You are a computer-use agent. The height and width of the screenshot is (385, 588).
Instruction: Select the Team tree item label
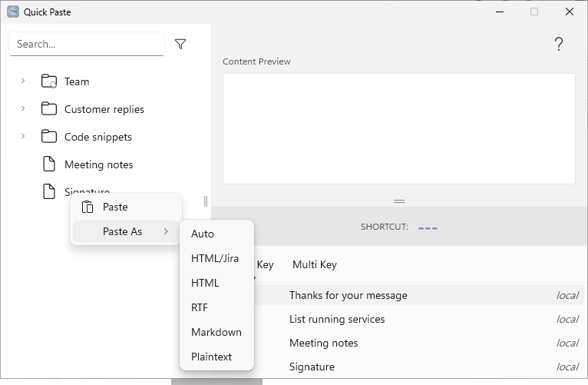coord(77,81)
